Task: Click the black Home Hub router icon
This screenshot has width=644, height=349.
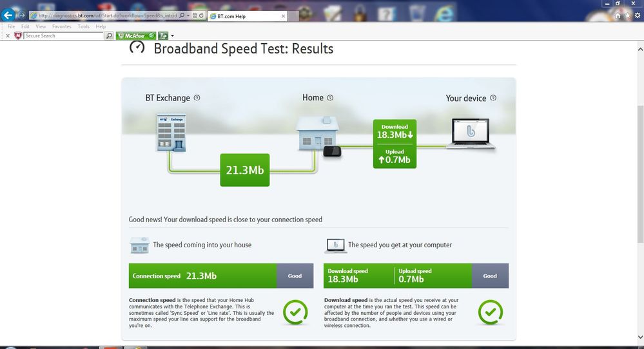Action: (332, 151)
